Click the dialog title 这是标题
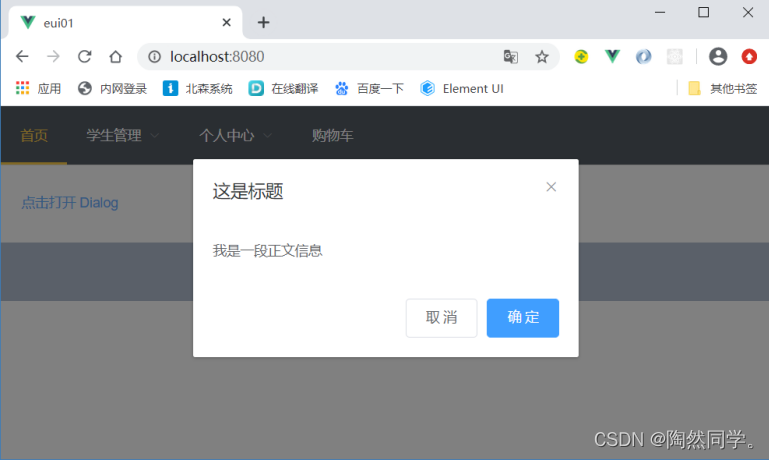 (248, 191)
